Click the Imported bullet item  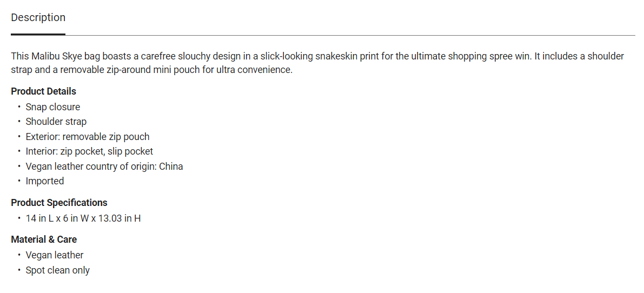[x=44, y=181]
